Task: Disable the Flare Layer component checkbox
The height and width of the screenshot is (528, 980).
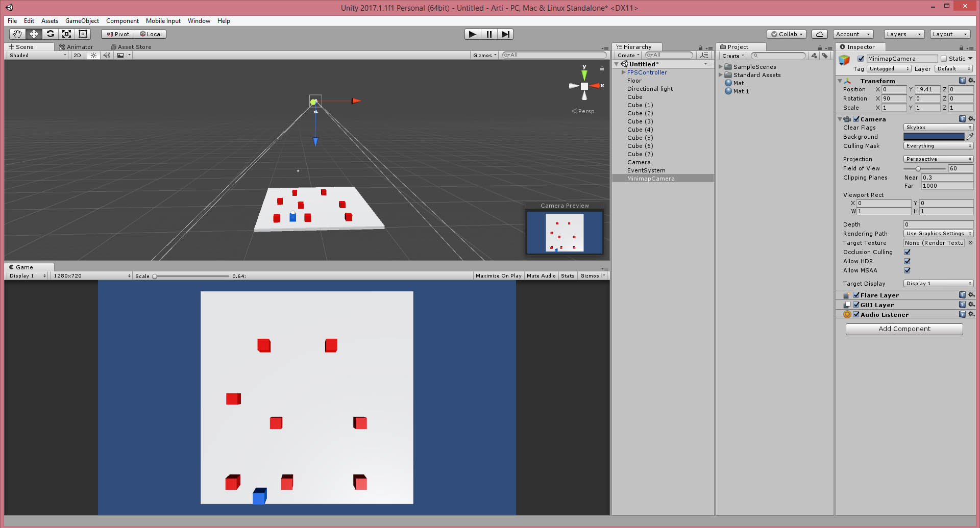Action: [856, 295]
